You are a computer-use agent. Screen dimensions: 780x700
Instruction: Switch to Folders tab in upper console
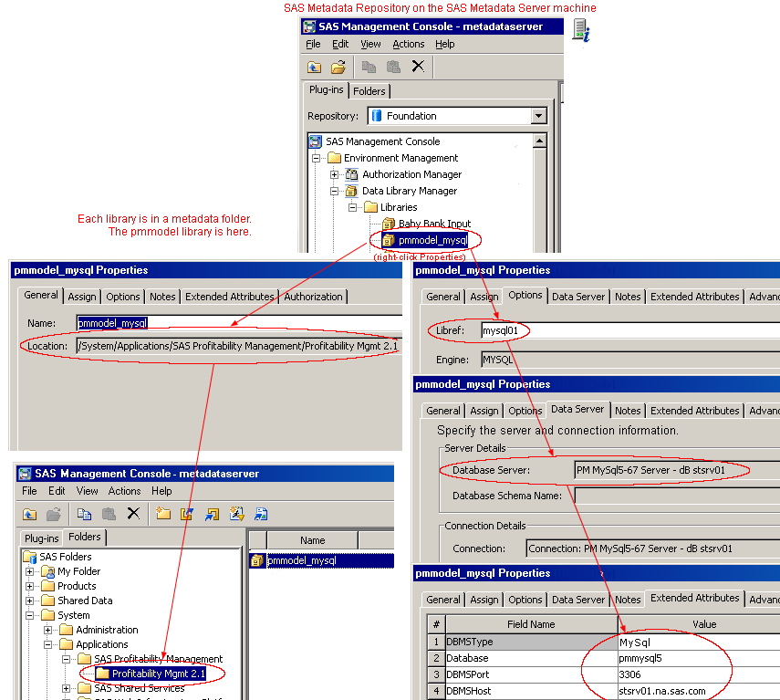click(x=369, y=91)
